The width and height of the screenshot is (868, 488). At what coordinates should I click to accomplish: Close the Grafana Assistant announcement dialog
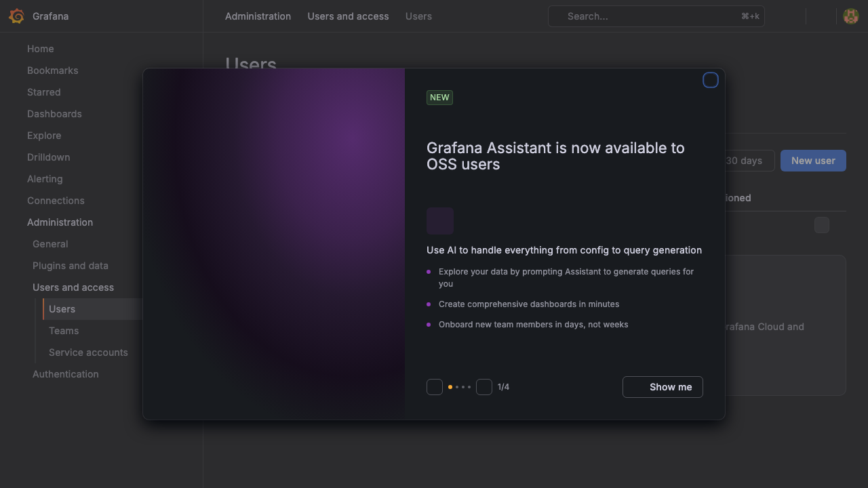[x=711, y=81]
